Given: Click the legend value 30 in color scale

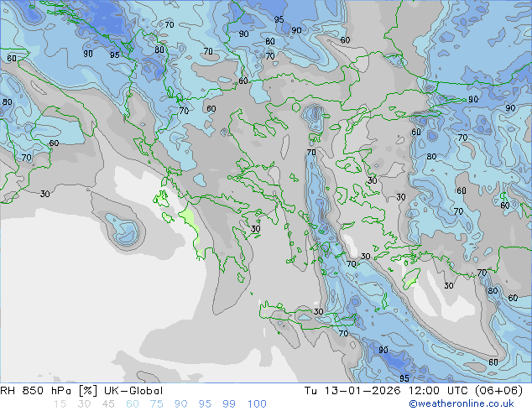Looking at the screenshot, I should tap(84, 404).
